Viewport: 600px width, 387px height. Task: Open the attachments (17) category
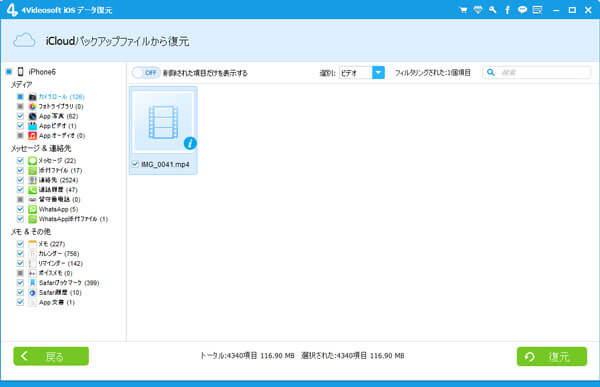point(60,170)
